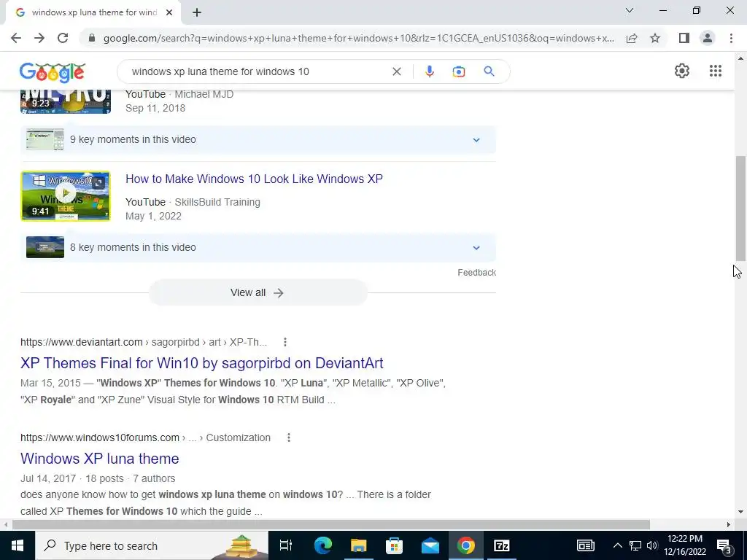Viewport: 747px width, 560px height.
Task: Click the horizontal scrollbar thumb
Action: point(330,524)
